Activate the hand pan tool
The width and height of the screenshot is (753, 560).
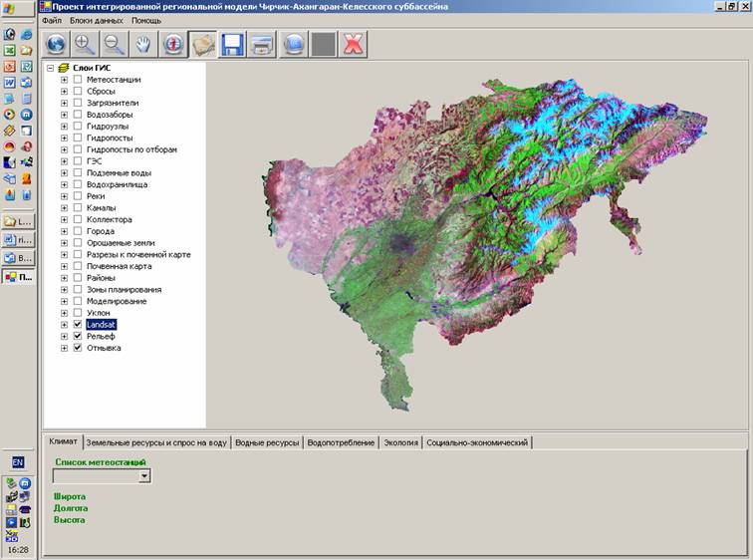click(144, 44)
